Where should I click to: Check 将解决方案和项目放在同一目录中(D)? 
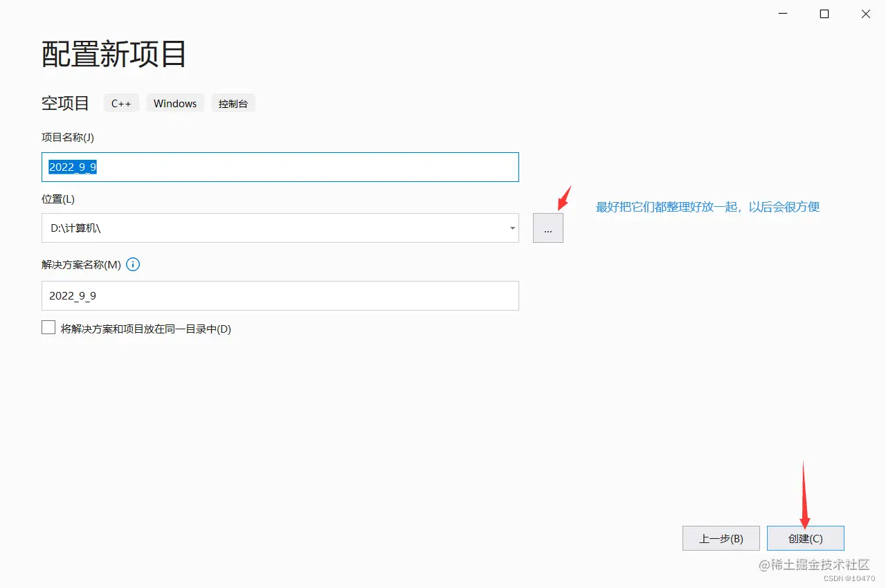[x=48, y=327]
